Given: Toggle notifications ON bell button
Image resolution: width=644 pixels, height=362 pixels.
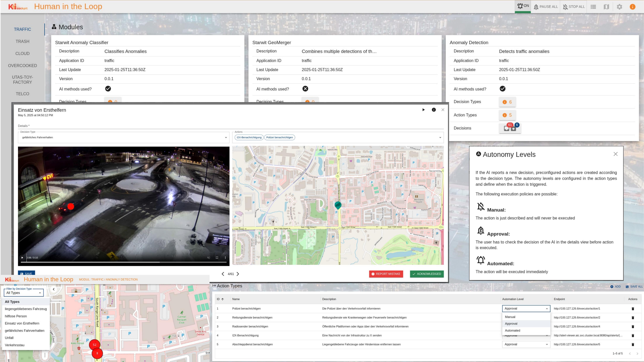Looking at the screenshot, I should [x=523, y=6].
